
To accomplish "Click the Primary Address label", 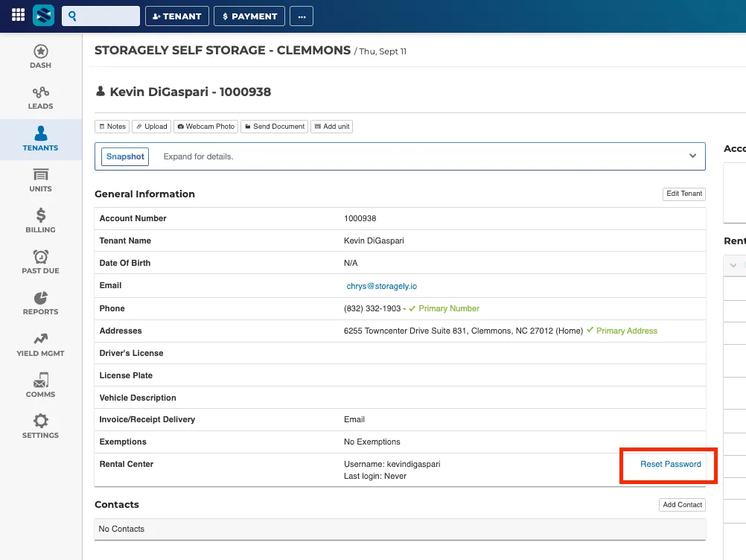I will 627,331.
